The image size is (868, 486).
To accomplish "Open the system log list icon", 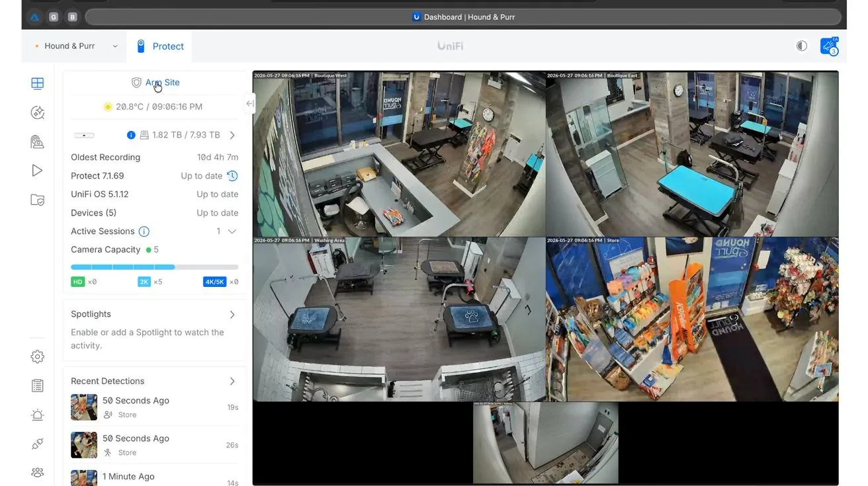I will (x=38, y=385).
